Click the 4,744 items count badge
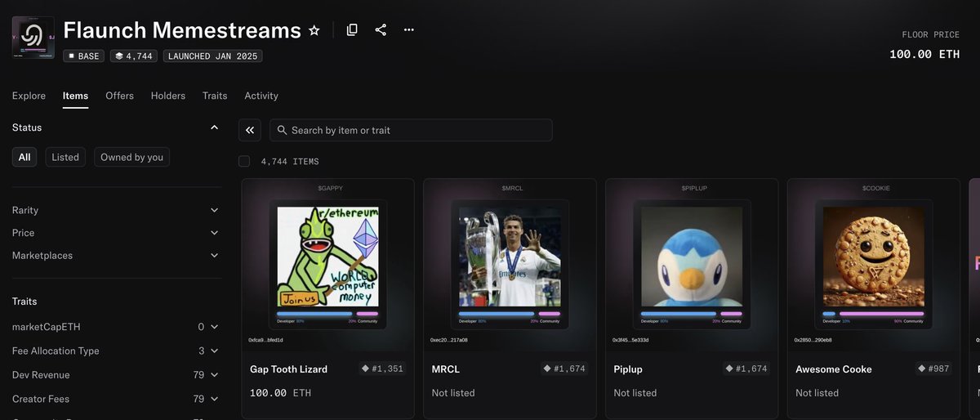Image resolution: width=980 pixels, height=420 pixels. pos(134,56)
